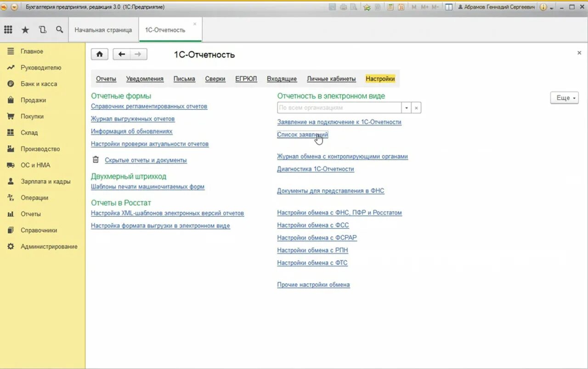Open the history icon in the tools panel
The height and width of the screenshot is (369, 588).
tap(43, 30)
